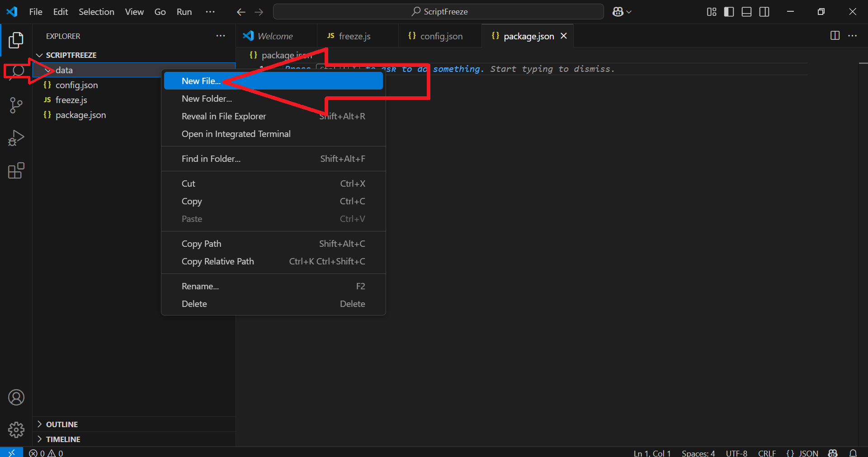
Task: Open the File menu
Action: coord(36,12)
